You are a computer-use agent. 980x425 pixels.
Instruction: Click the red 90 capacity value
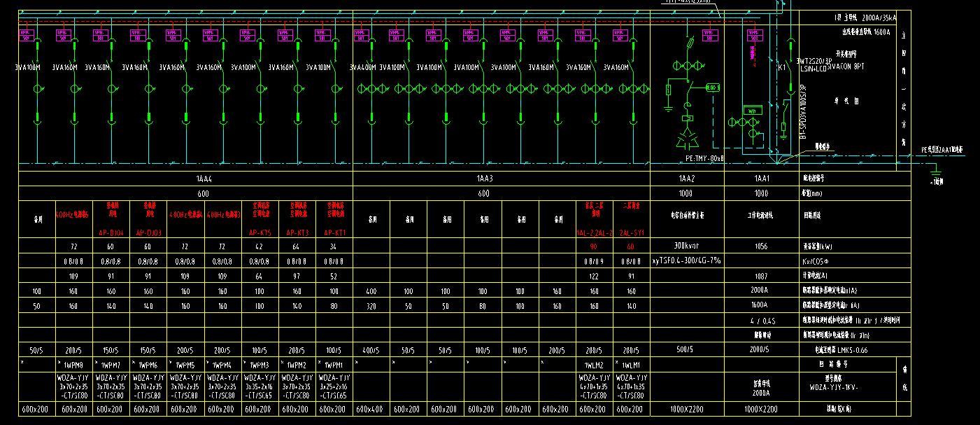coord(595,246)
